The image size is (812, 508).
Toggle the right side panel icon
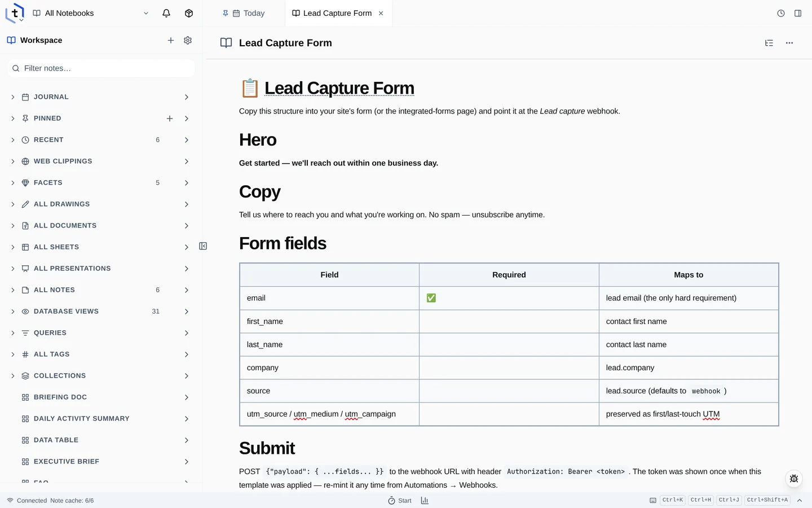click(x=798, y=13)
